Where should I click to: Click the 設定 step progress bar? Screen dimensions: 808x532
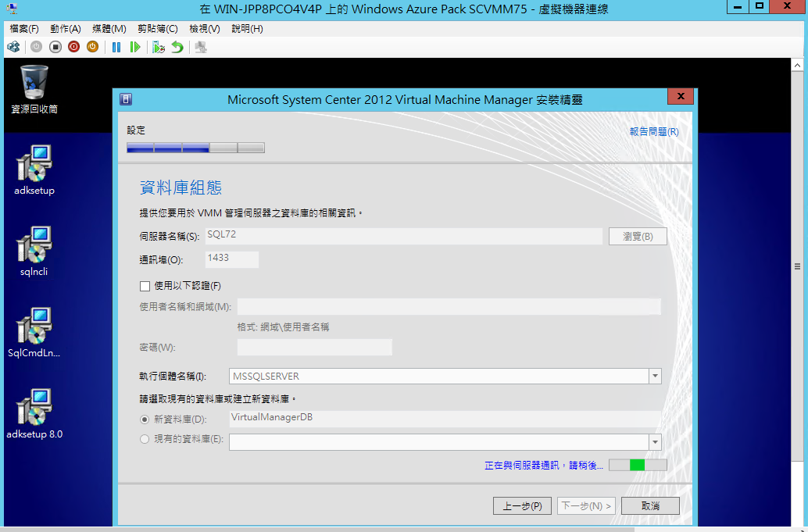[196, 148]
